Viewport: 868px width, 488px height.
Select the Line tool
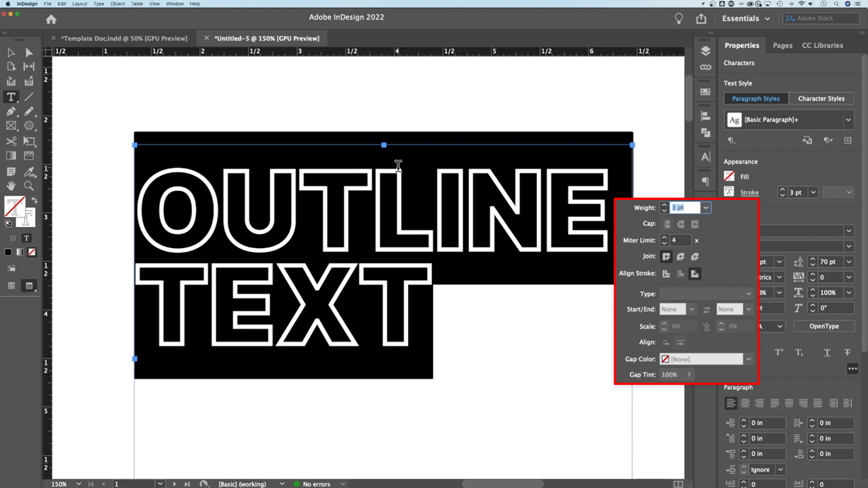point(28,97)
